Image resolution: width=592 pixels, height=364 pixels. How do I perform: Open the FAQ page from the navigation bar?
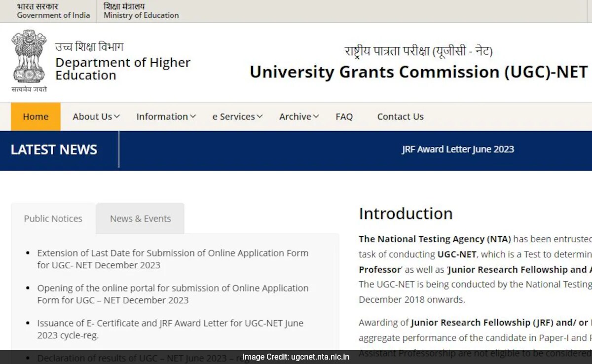344,116
